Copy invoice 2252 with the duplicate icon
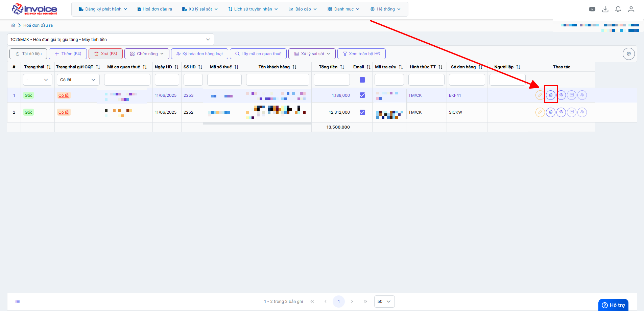Image resolution: width=644 pixels, height=311 pixels. coord(551,112)
